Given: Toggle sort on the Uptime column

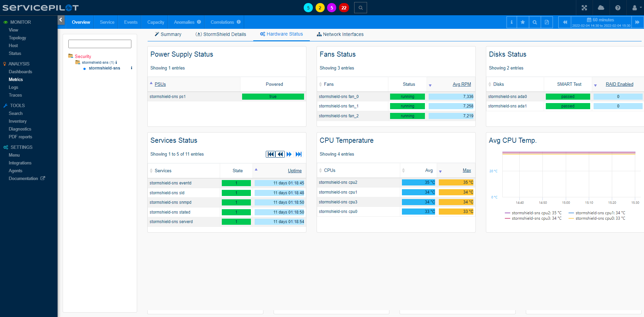Looking at the screenshot, I should click(294, 171).
